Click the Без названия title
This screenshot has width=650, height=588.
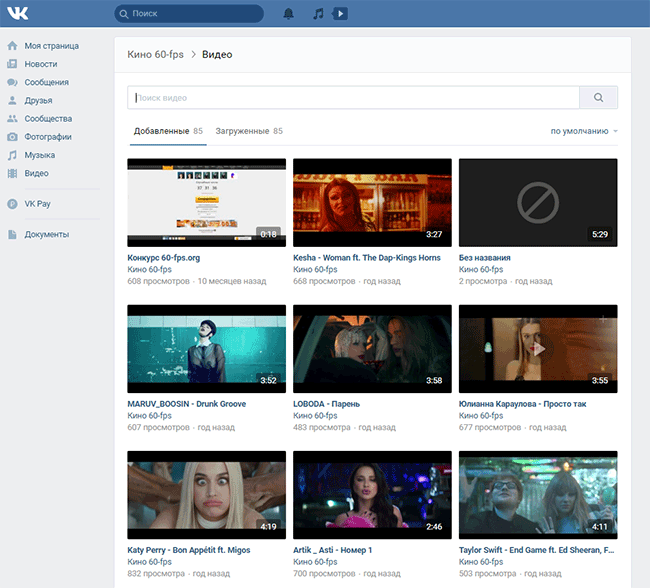point(485,258)
